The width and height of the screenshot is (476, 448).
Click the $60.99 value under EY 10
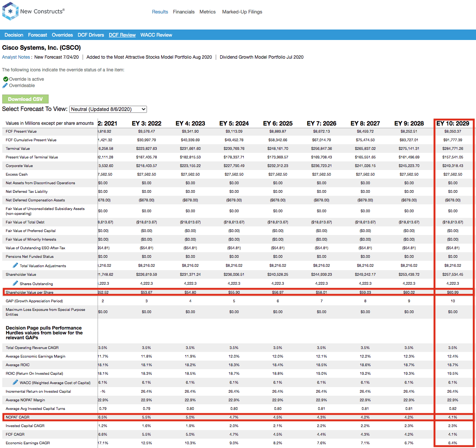click(x=453, y=293)
